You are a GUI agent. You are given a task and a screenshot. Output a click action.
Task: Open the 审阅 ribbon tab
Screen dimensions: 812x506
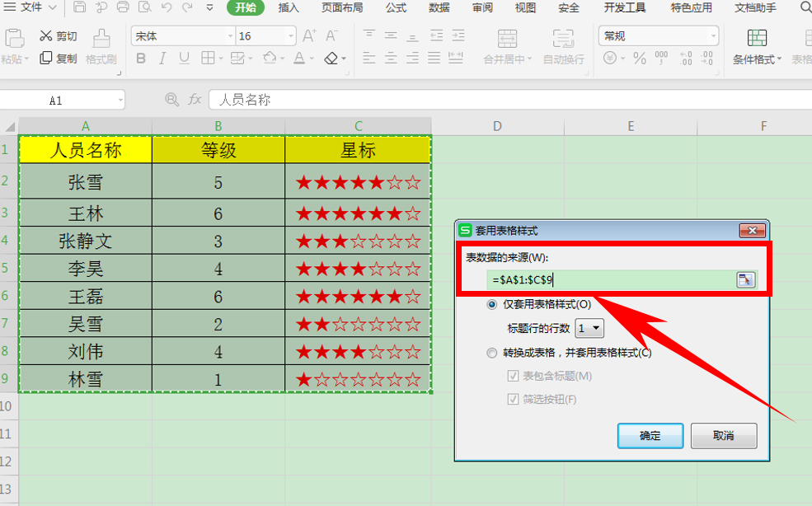click(482, 7)
